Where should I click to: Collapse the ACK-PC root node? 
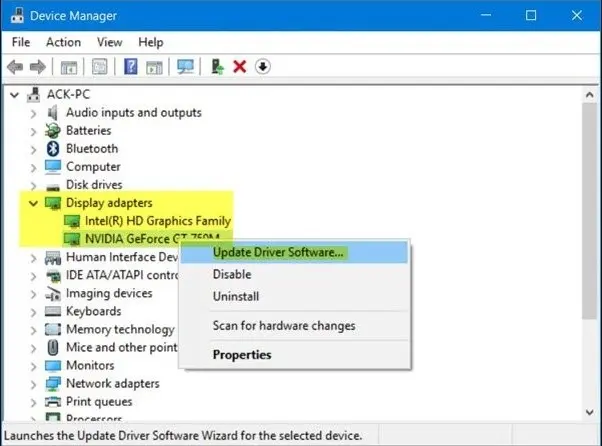[15, 95]
